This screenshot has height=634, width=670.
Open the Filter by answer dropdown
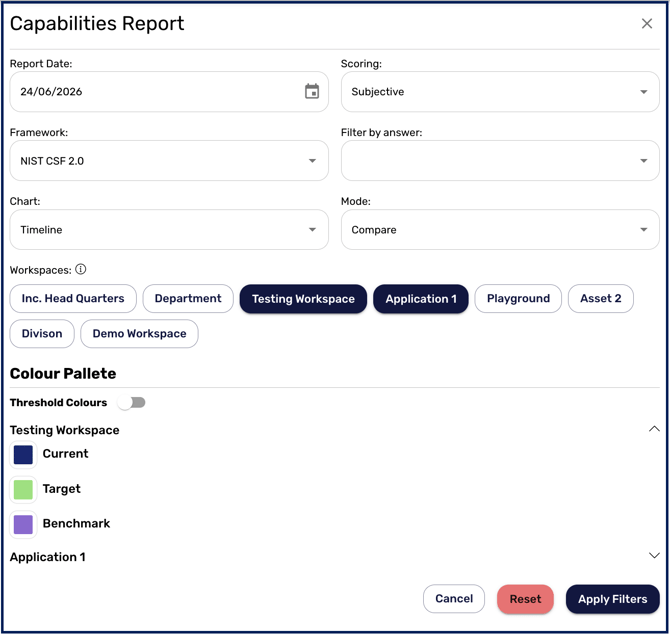[500, 161]
